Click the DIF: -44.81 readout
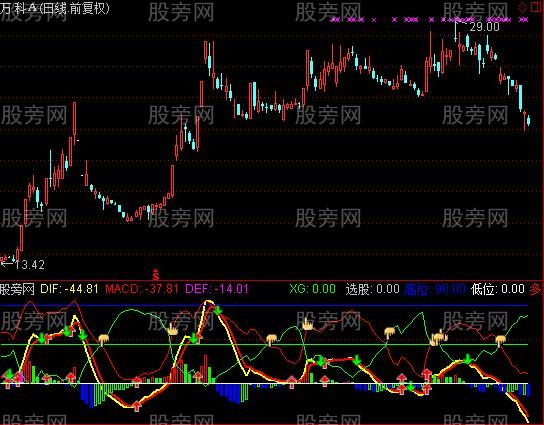Viewport: 544px width, 425px height. [x=69, y=289]
